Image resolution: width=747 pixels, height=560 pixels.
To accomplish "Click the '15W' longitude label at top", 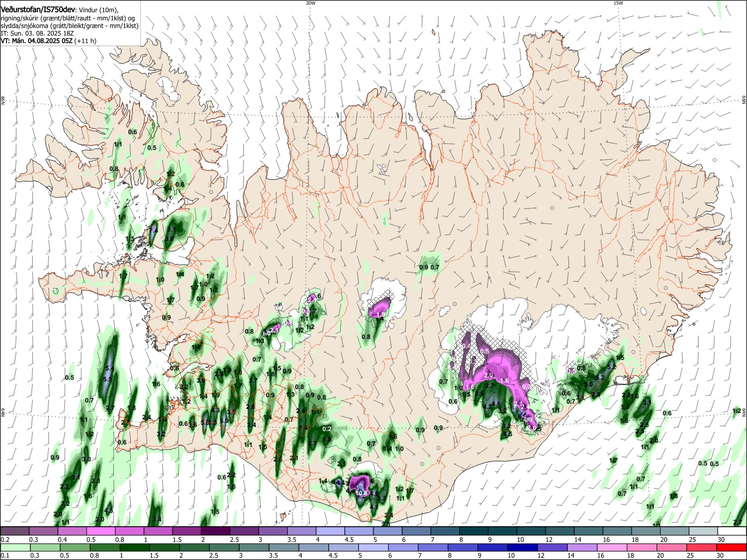I will coord(618,3).
